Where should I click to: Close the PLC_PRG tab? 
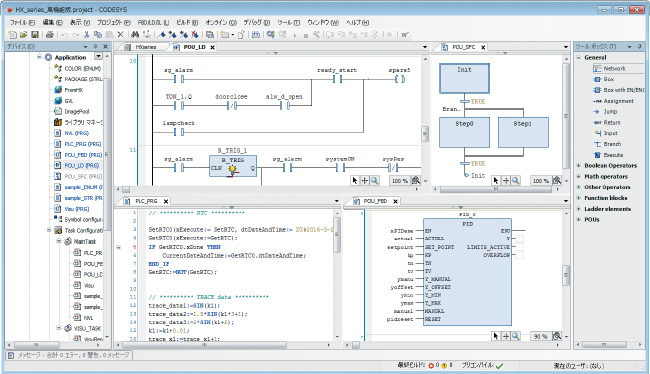tap(166, 201)
